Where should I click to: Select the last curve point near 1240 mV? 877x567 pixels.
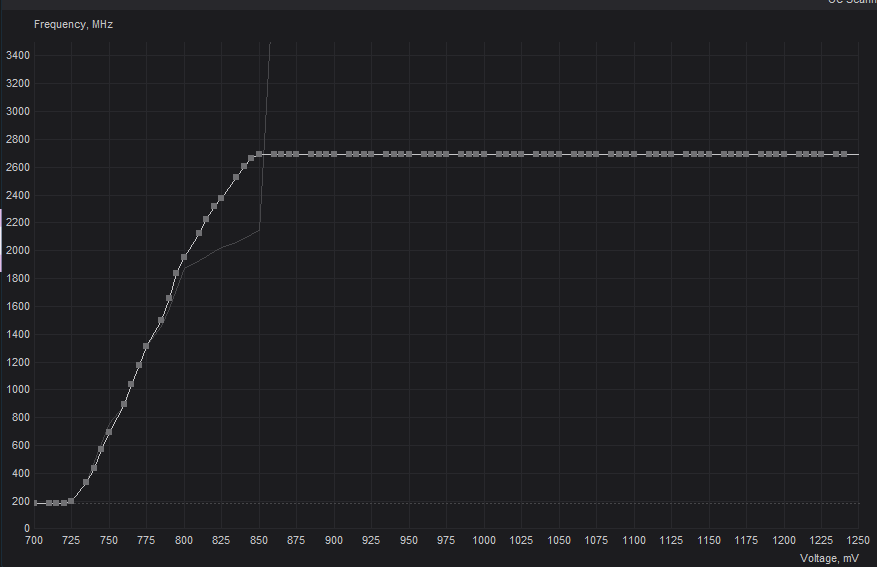pos(845,155)
